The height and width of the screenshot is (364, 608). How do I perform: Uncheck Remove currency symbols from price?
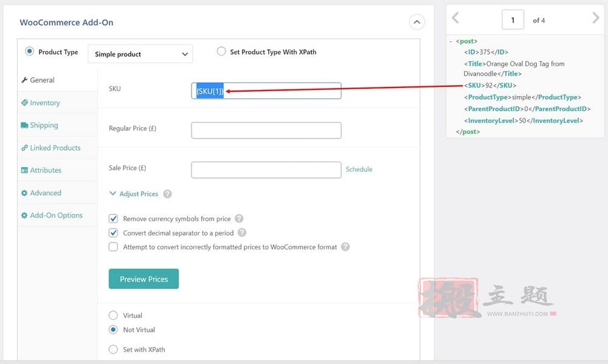point(113,219)
